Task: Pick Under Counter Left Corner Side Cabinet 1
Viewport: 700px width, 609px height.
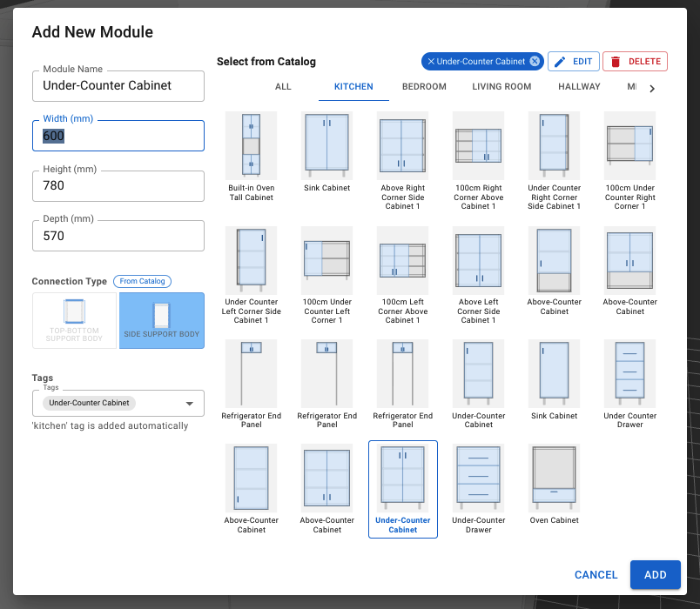Action: (x=251, y=260)
